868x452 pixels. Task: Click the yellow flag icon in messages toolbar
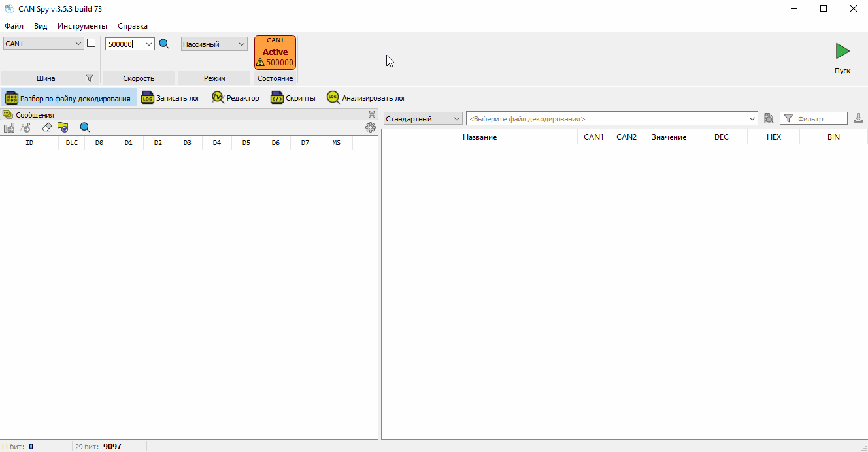tap(63, 127)
